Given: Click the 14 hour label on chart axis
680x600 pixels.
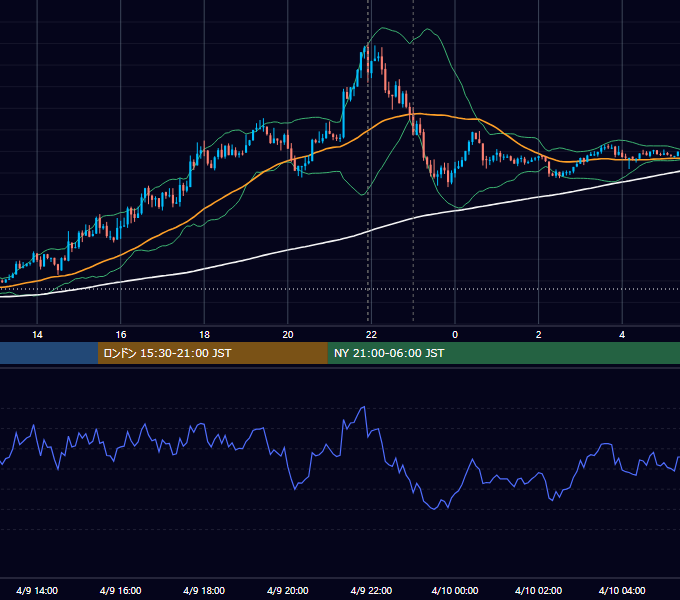Looking at the screenshot, I should (37, 335).
